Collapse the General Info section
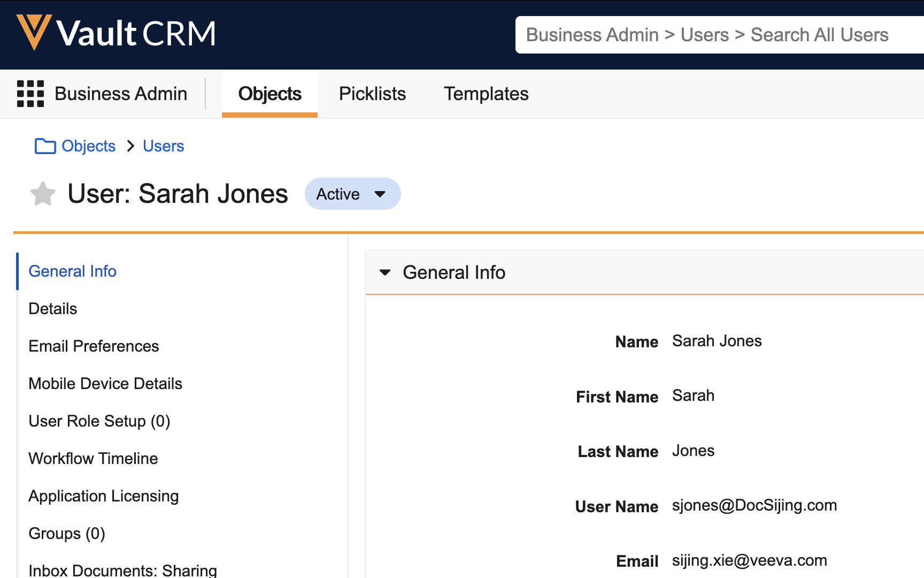Image resolution: width=924 pixels, height=578 pixels. [385, 272]
